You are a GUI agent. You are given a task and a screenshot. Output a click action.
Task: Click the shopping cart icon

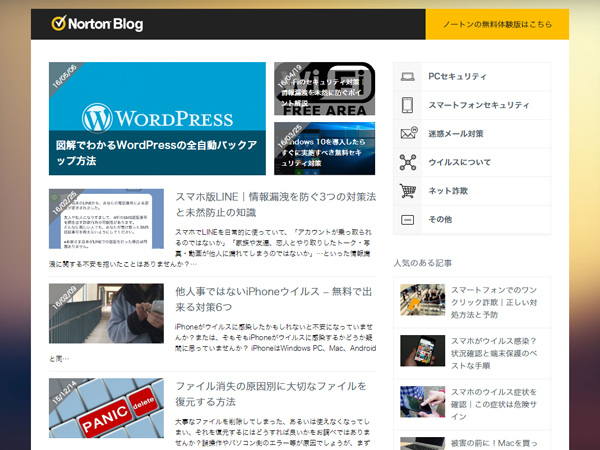point(408,191)
